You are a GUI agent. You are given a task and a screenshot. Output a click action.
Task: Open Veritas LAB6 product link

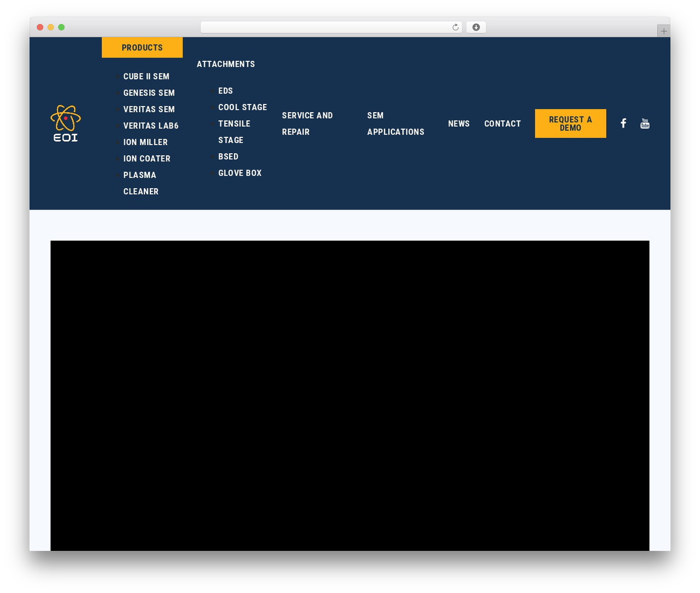point(151,126)
